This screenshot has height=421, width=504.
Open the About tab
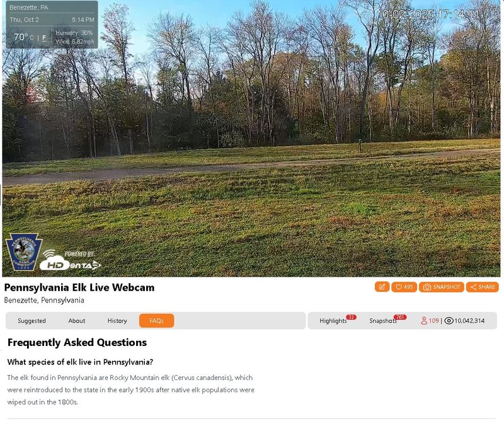[76, 321]
